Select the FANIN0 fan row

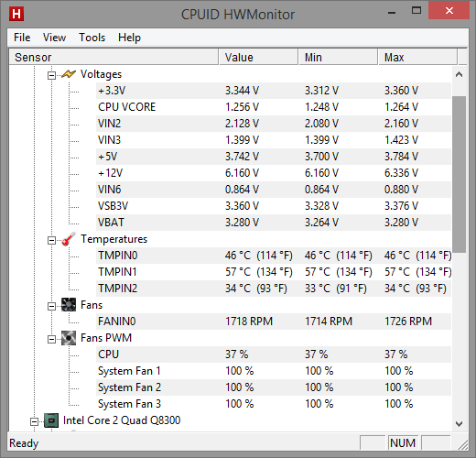coord(274,322)
